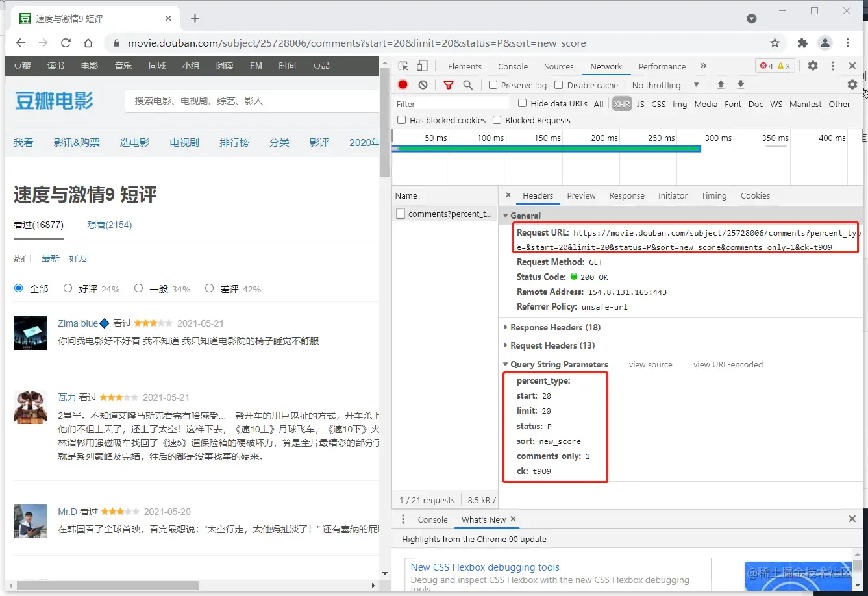Open Zima blue user profile link

(x=78, y=323)
